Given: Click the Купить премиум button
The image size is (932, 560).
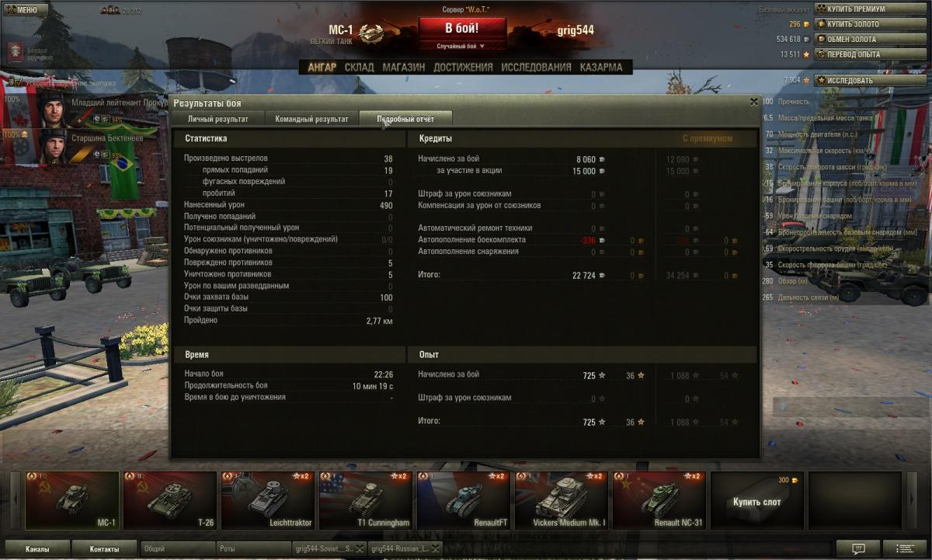Looking at the screenshot, I should coord(869,9).
